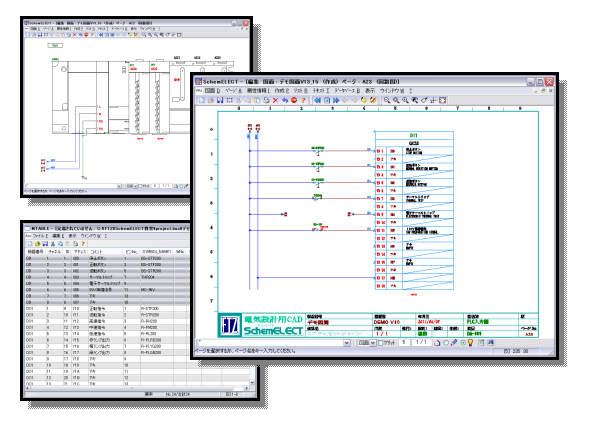The image size is (589, 439).
Task: Click Cut scissors icon in NTABLE toolbar
Action: [53, 244]
